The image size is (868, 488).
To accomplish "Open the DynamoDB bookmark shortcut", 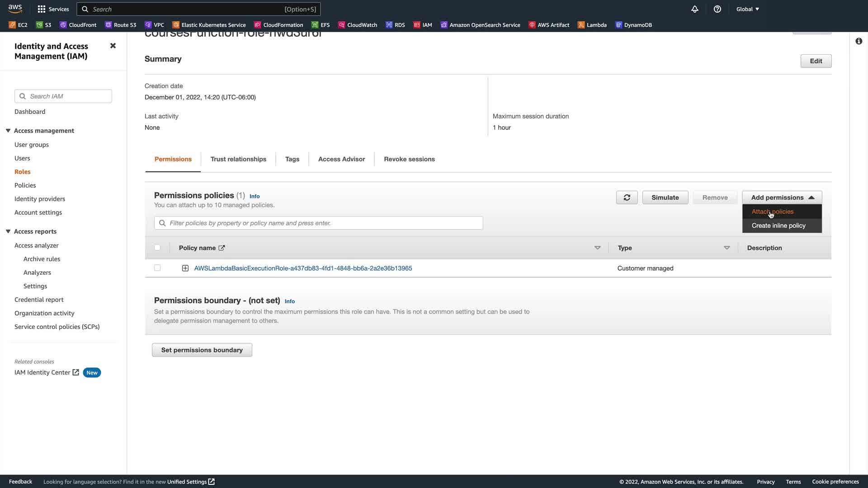I will click(634, 25).
